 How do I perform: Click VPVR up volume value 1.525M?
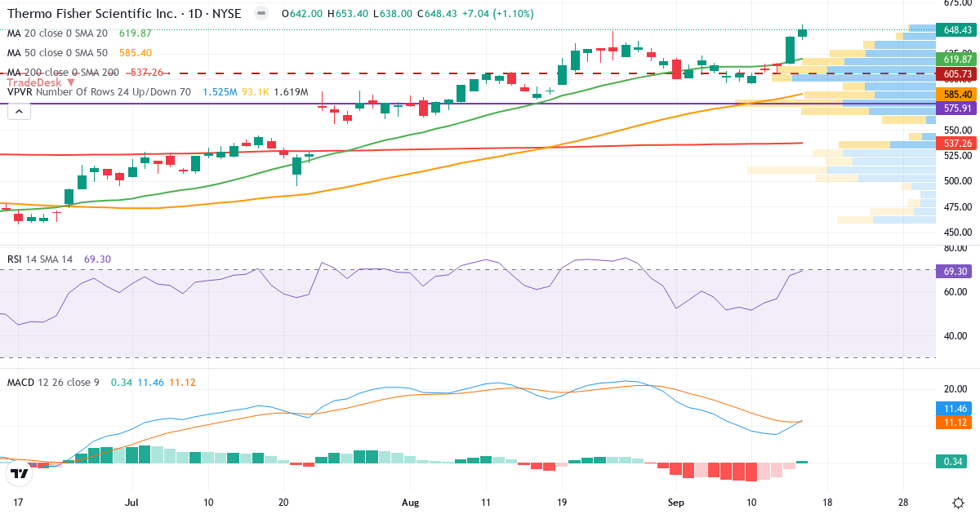(x=220, y=92)
